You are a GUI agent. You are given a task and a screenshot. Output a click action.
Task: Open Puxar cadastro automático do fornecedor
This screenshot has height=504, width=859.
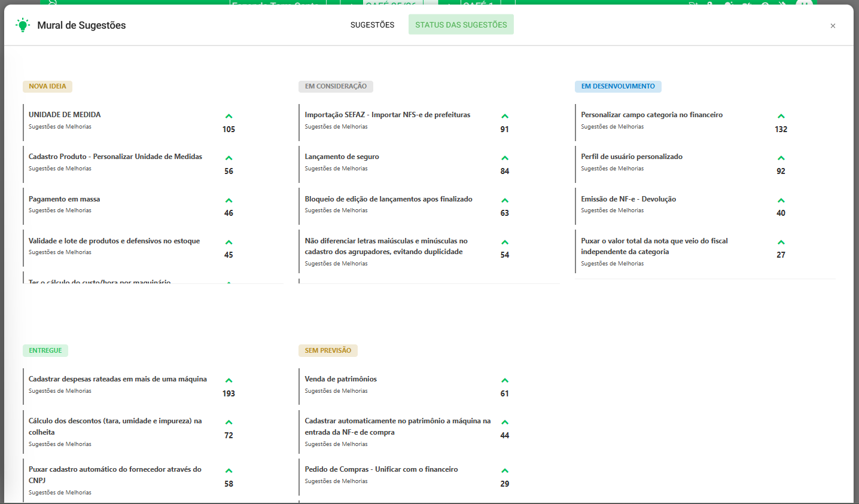point(115,475)
